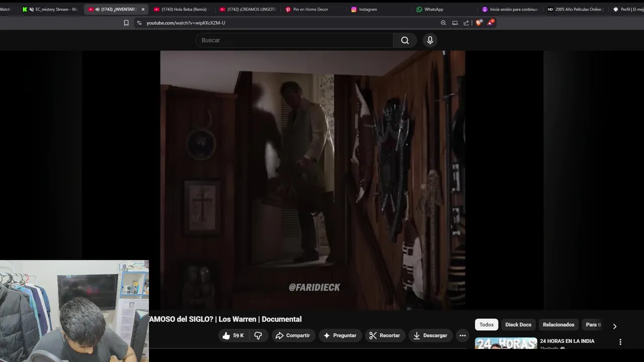Open Brave Rewards triangle icon
Viewport: 644px width, 362px height.
[x=491, y=23]
